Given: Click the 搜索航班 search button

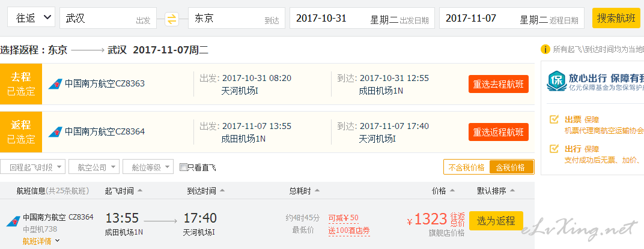Looking at the screenshot, I should (x=616, y=18).
